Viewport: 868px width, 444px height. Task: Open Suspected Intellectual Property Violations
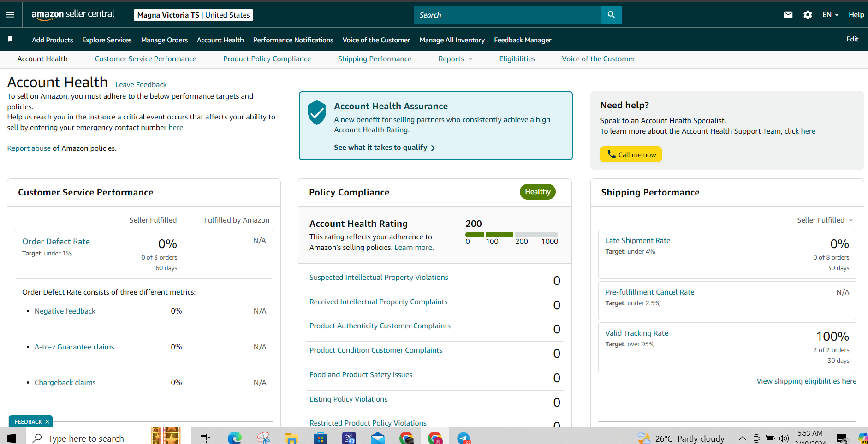pos(379,278)
